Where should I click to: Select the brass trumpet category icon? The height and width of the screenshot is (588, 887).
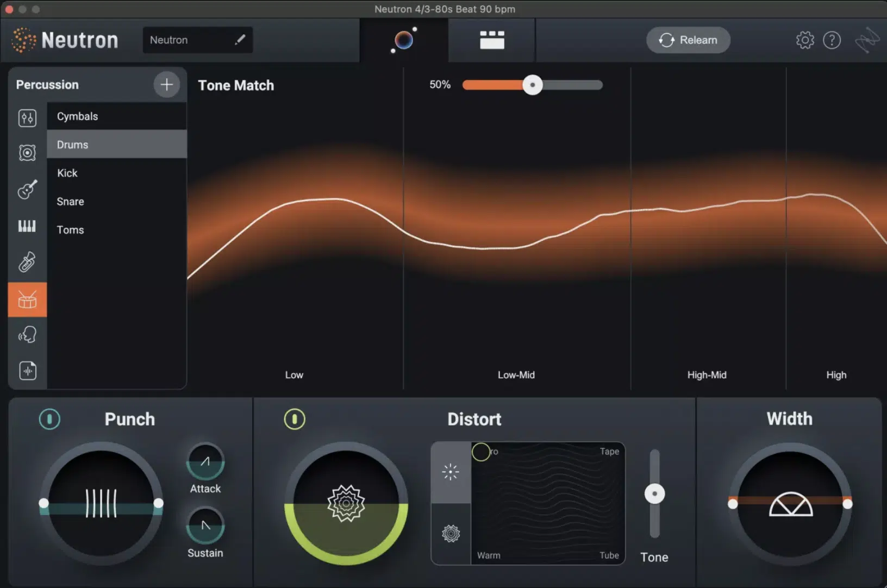[x=27, y=262]
